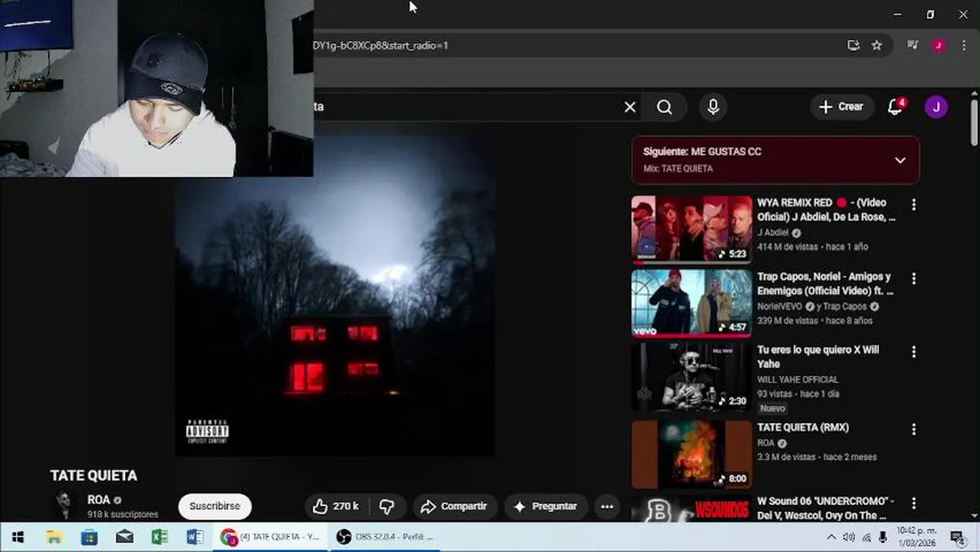
Task: Click the TATE QUIETA video title
Action: point(94,475)
